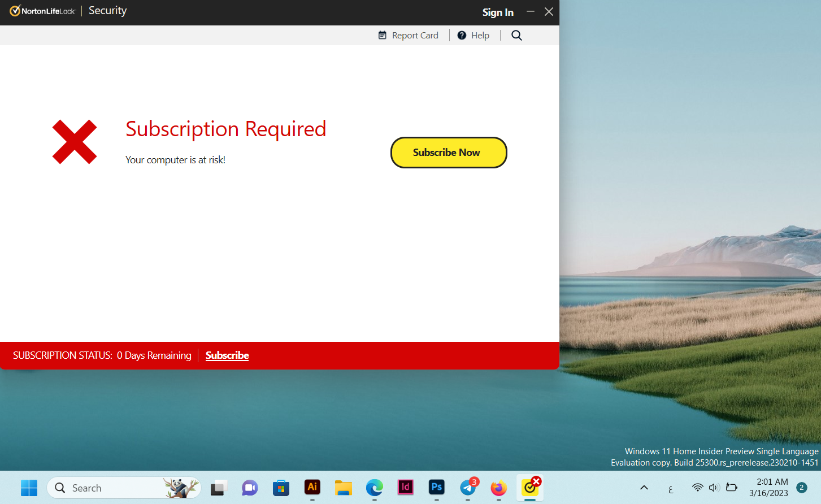Open Telegram with 3 notifications
The height and width of the screenshot is (504, 821).
click(468, 487)
